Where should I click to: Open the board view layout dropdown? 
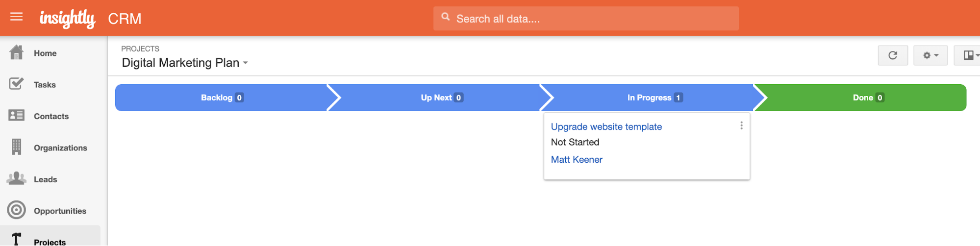[968, 55]
